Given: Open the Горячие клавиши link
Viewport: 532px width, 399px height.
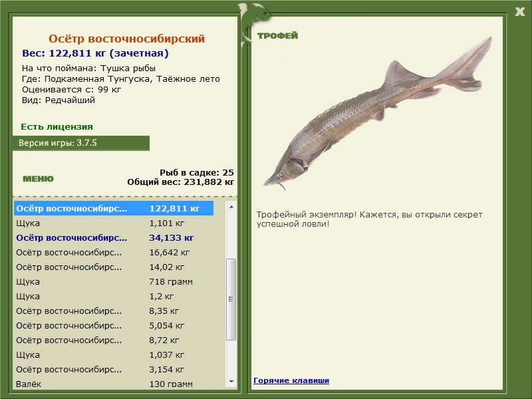Looking at the screenshot, I should point(291,380).
